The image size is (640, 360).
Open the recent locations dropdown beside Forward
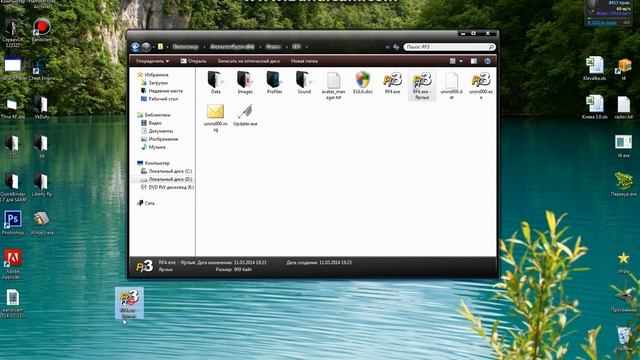[x=153, y=47]
